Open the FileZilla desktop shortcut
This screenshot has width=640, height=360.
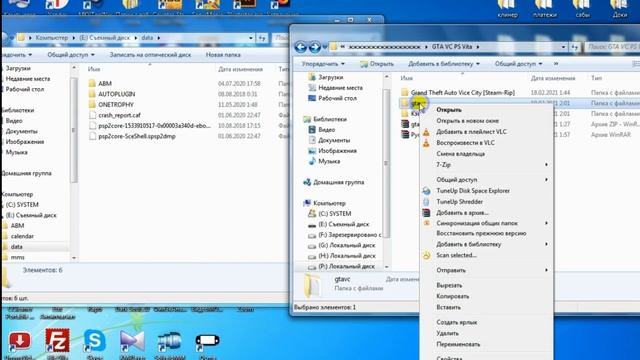pos(57,340)
